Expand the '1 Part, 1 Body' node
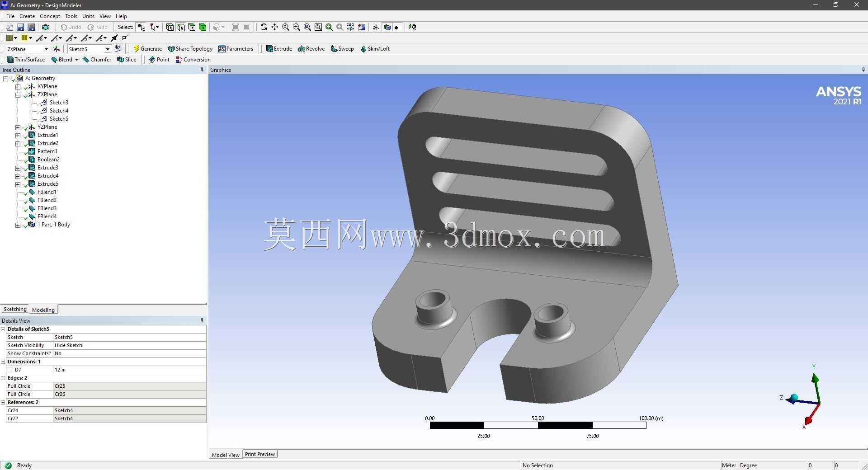Viewport: 868px width, 470px height. tap(18, 225)
